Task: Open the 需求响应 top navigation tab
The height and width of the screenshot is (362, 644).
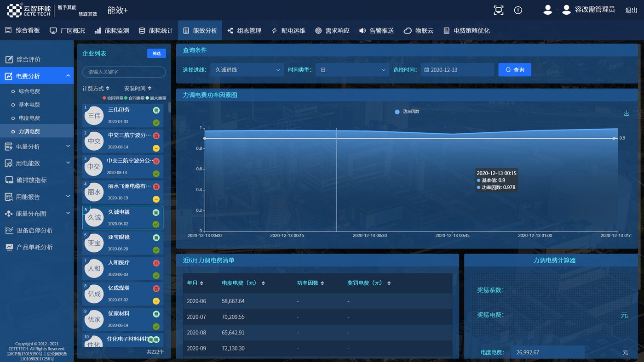Action: 332,31
